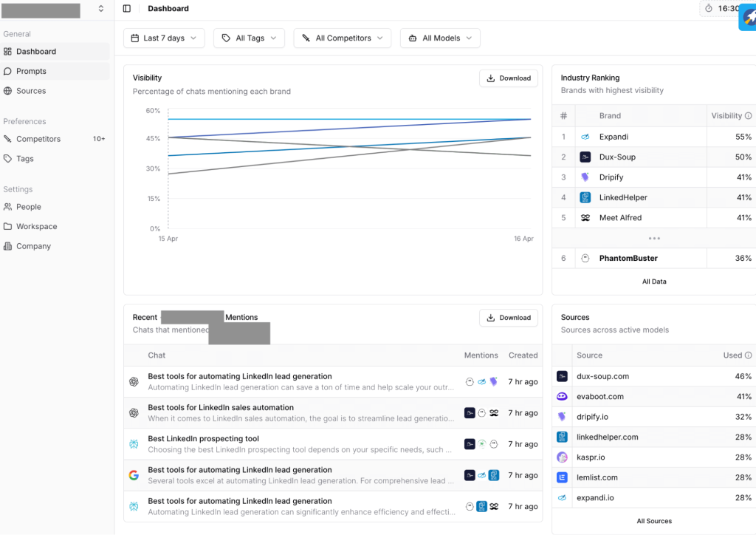Viewport: 756px width, 535px height.
Task: Open Company settings
Action: click(x=55, y=247)
